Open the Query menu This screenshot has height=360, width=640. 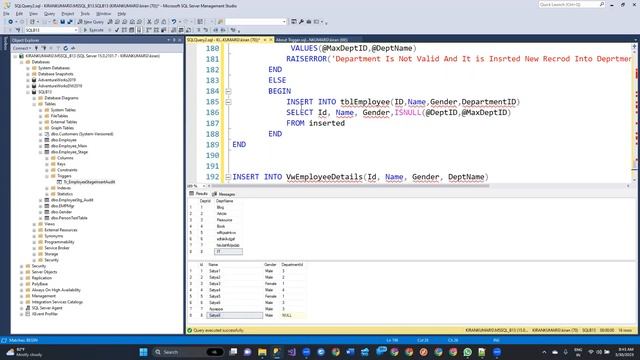click(x=49, y=13)
